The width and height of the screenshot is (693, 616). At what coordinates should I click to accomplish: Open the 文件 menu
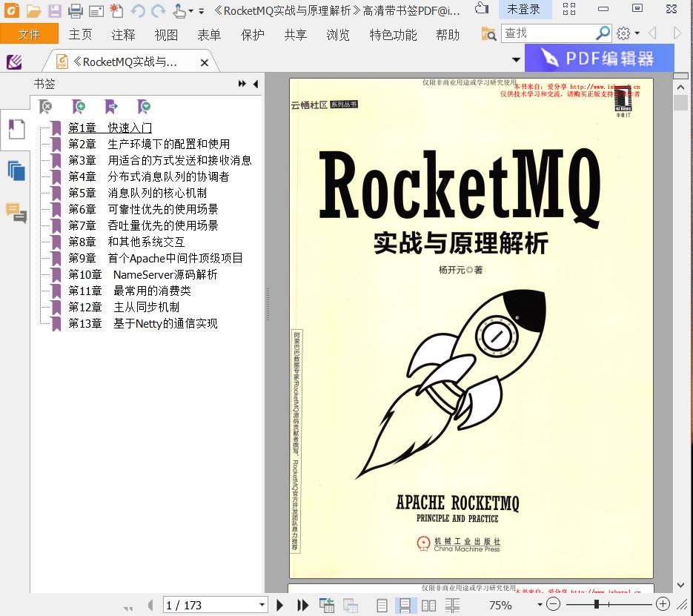[x=29, y=34]
